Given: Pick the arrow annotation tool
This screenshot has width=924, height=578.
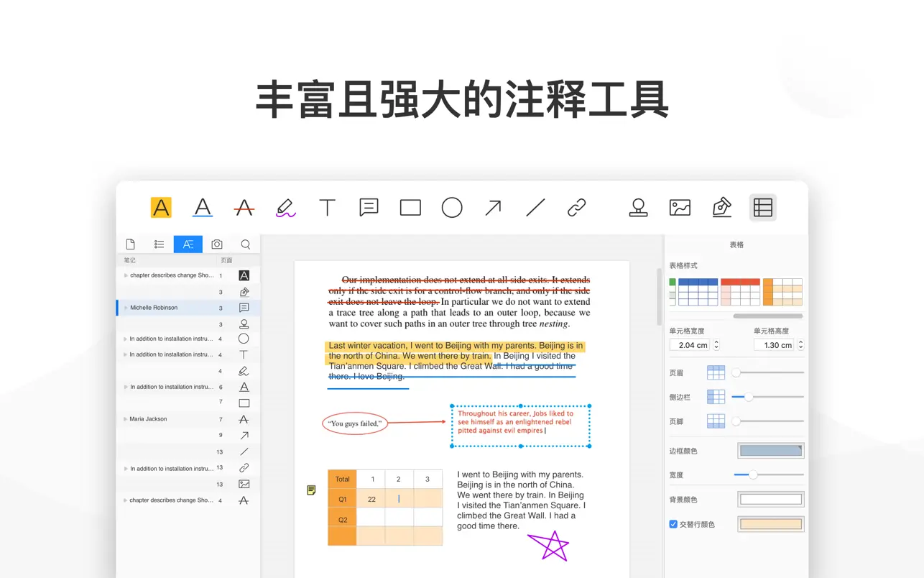Looking at the screenshot, I should 493,208.
